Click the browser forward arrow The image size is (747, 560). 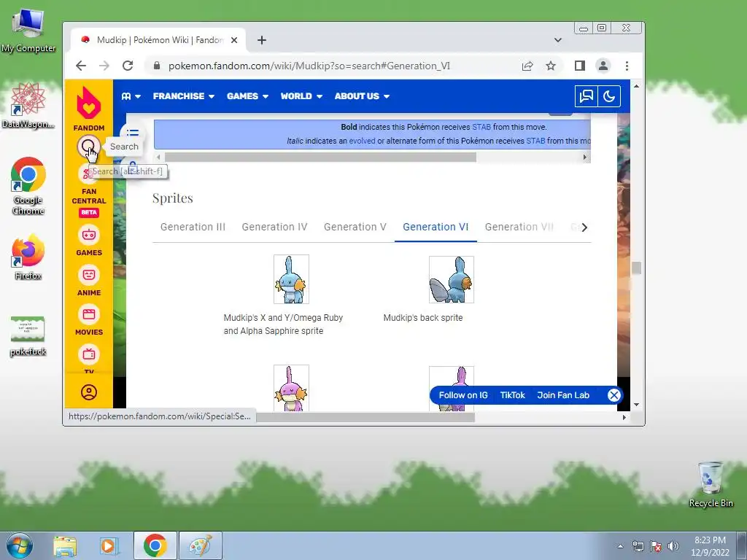[104, 66]
